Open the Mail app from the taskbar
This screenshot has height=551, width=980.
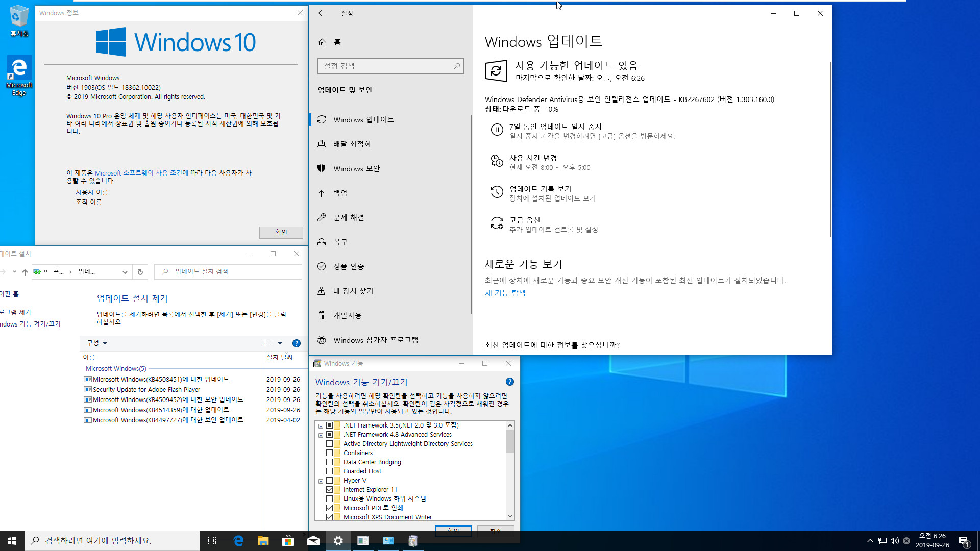point(313,541)
